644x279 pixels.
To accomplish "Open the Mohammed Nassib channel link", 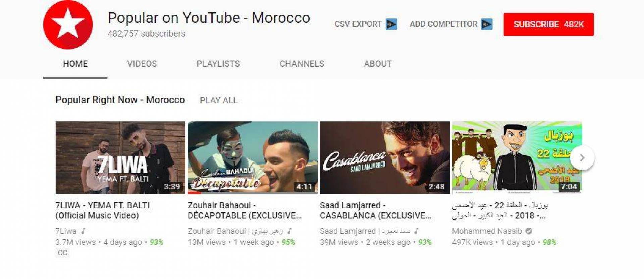I will pyautogui.click(x=487, y=231).
